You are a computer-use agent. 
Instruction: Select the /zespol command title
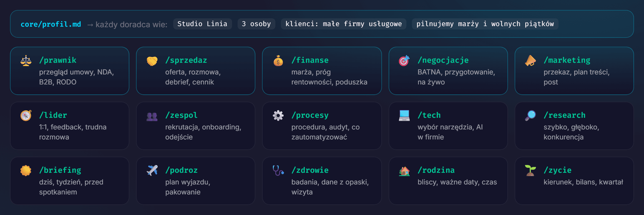(x=182, y=115)
